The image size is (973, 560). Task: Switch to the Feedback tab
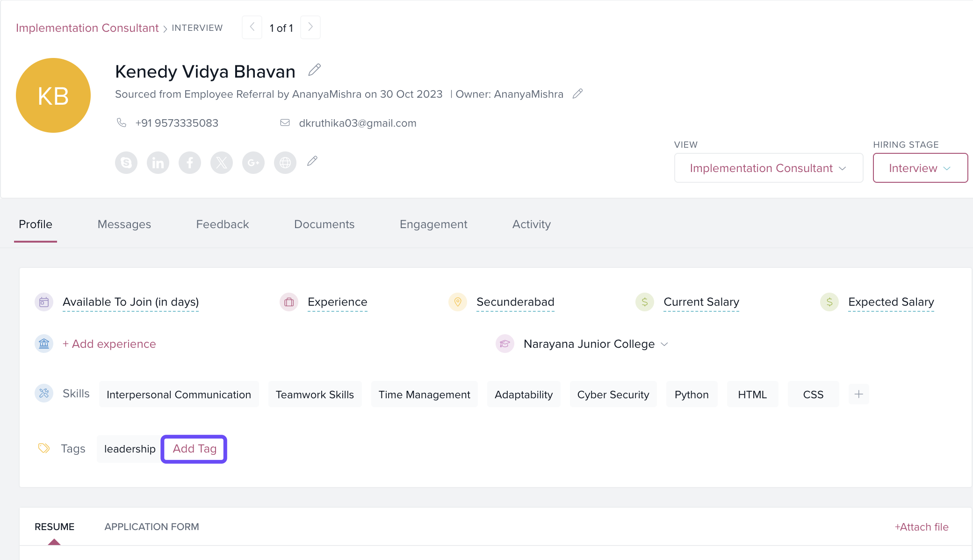click(223, 224)
